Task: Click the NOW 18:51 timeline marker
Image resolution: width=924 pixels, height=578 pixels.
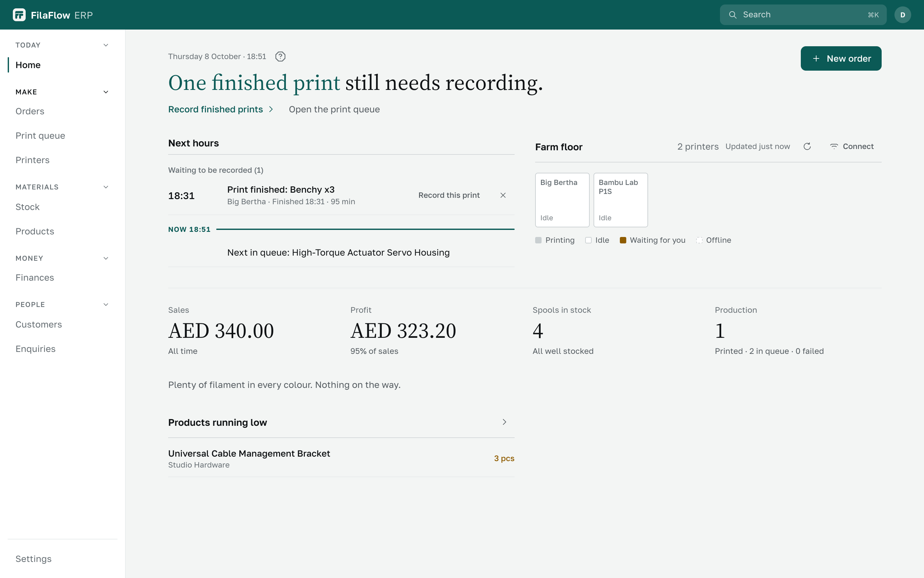Action: coord(189,229)
